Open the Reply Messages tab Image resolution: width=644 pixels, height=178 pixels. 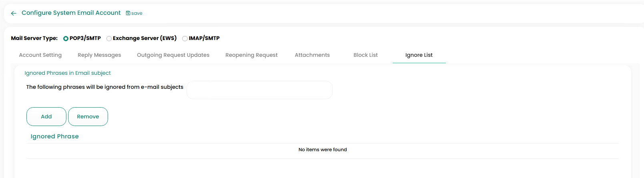coord(99,55)
